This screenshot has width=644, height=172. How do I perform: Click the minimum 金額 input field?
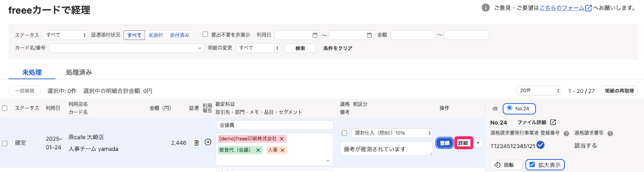coord(413,35)
